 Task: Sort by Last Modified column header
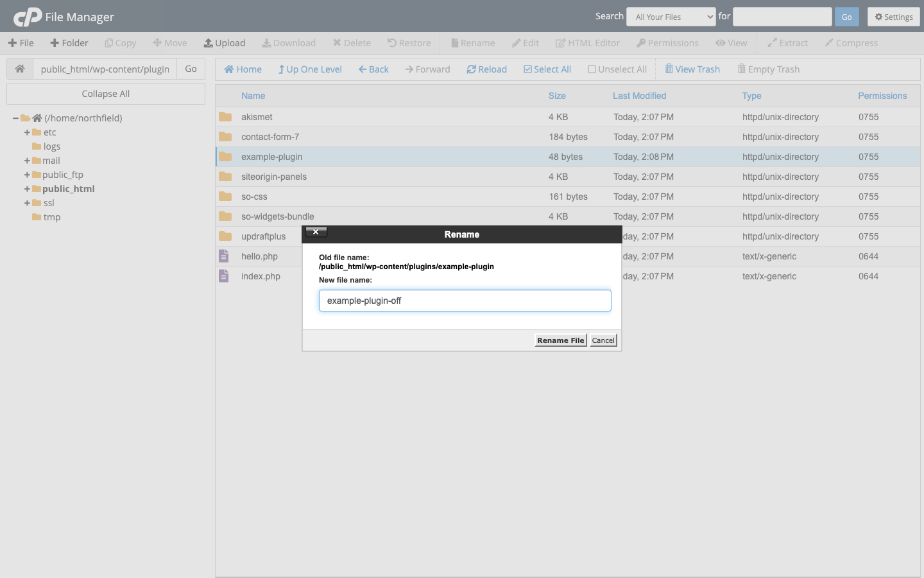[x=640, y=96]
